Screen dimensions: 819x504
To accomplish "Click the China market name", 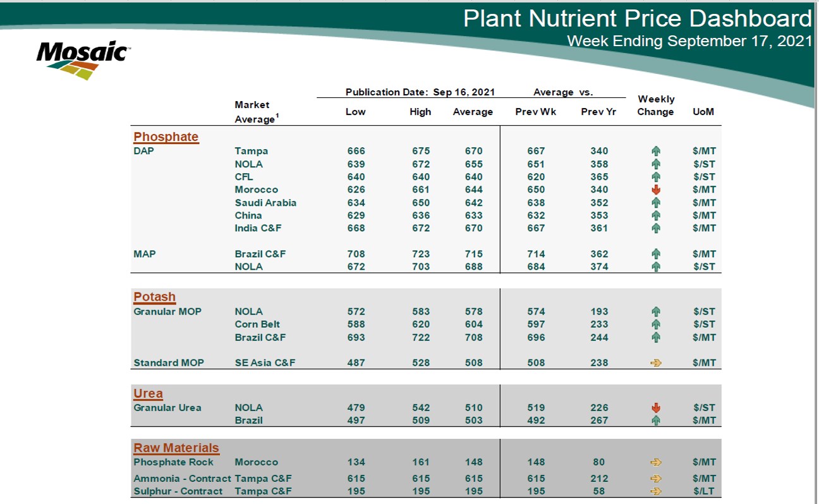I will tap(248, 215).
